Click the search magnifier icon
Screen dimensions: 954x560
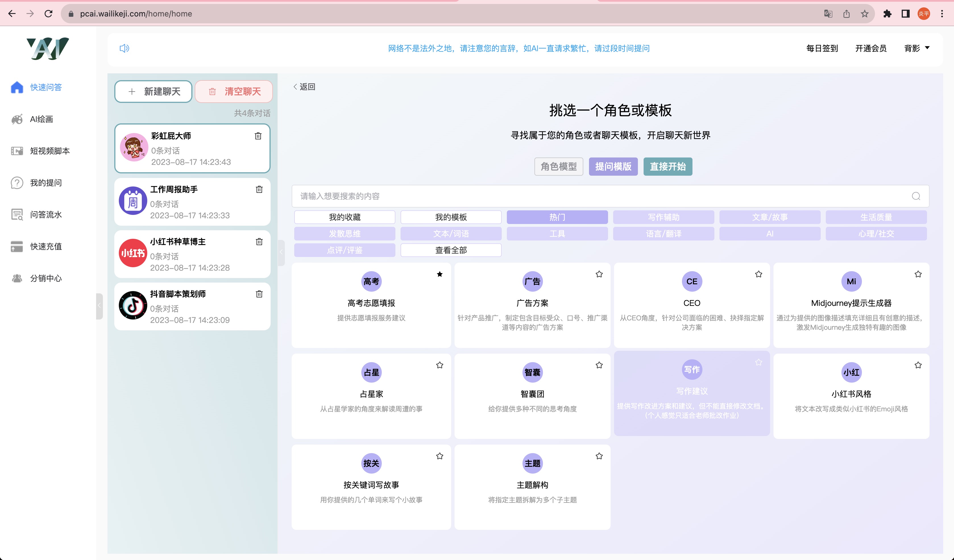pyautogui.click(x=916, y=196)
